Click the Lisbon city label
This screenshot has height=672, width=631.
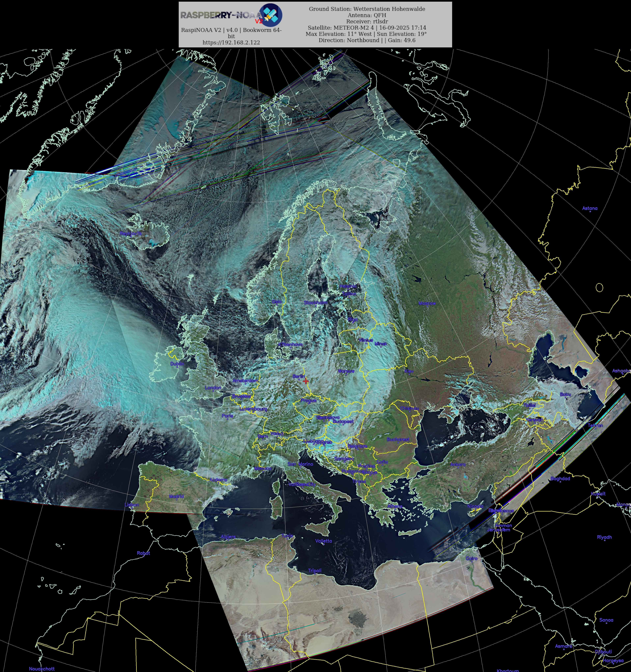pyautogui.click(x=132, y=505)
